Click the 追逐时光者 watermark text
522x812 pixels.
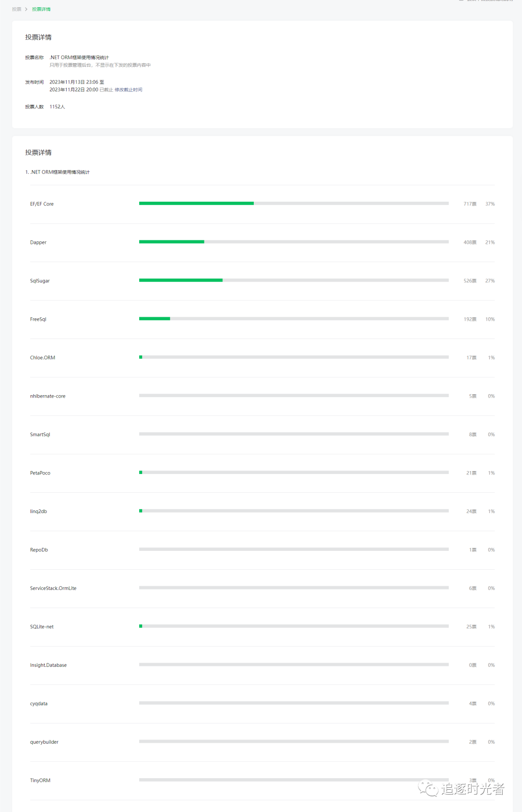pos(473,789)
